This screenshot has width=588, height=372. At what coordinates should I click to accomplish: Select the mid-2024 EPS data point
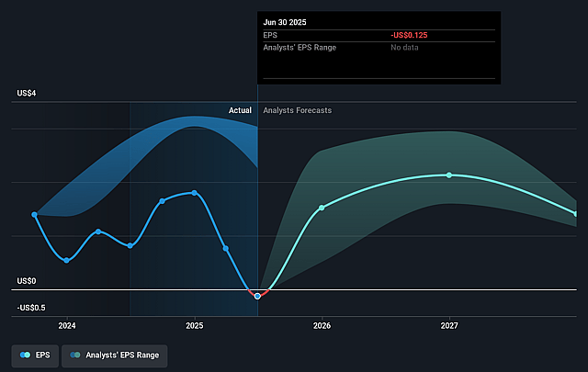click(x=130, y=245)
